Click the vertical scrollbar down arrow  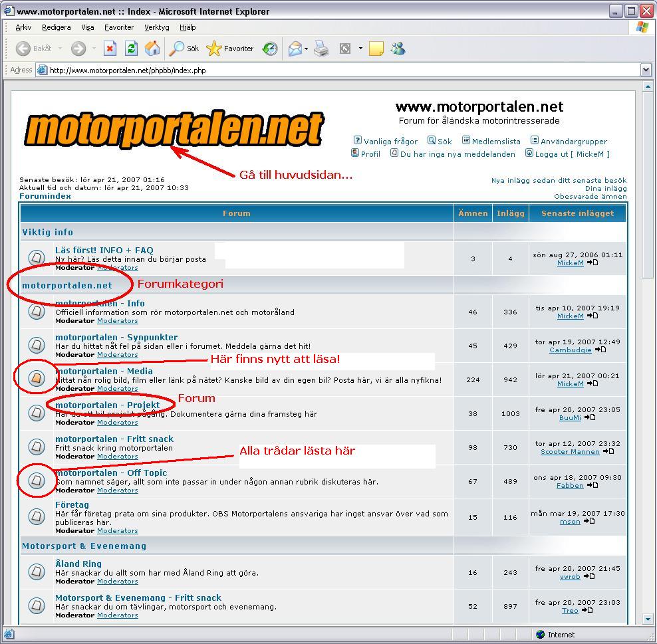point(648,619)
